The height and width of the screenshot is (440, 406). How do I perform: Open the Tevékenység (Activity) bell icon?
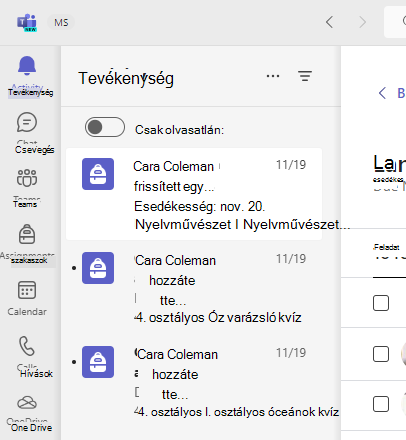click(x=27, y=66)
